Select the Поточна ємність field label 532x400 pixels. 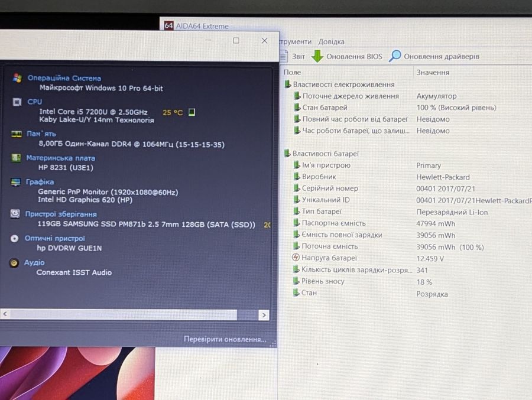pyautogui.click(x=330, y=246)
